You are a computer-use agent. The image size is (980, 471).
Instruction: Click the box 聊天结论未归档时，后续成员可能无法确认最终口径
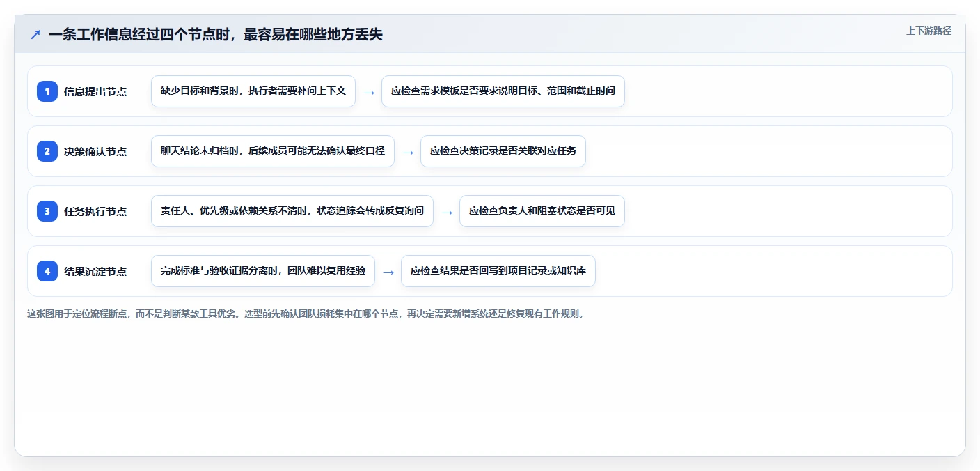click(x=273, y=151)
